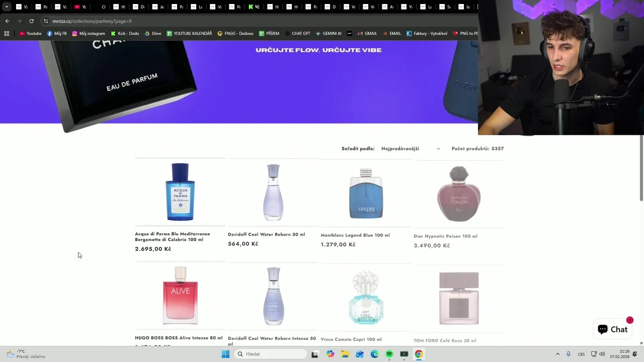Click the 564,00 Kč price
Viewport: 644px width, 362px height.
243,244
